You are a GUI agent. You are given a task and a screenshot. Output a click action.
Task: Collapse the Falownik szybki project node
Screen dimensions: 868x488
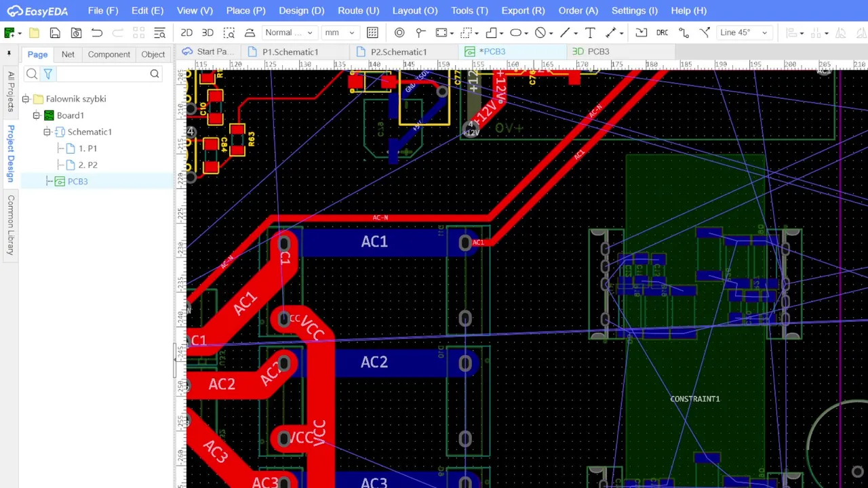[x=26, y=99]
